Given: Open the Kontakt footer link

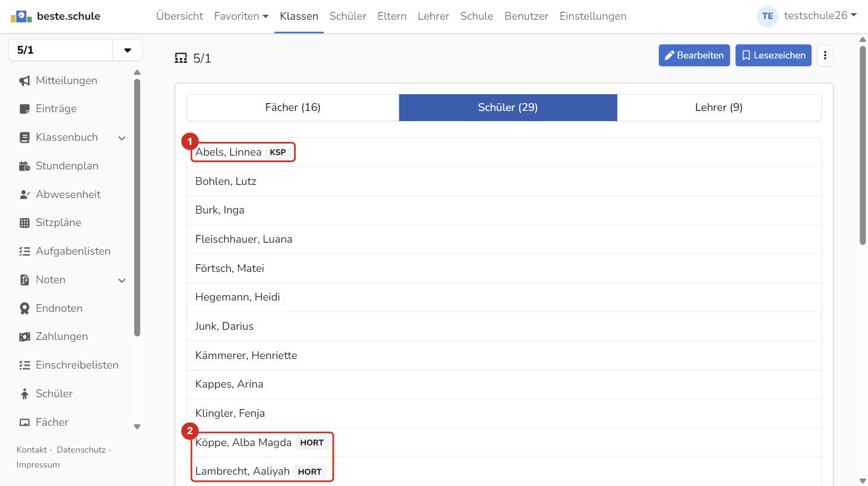Looking at the screenshot, I should [x=32, y=450].
